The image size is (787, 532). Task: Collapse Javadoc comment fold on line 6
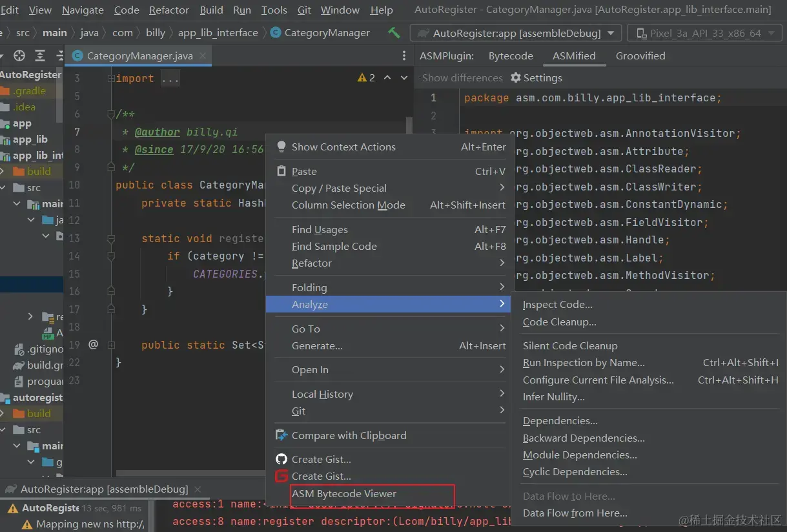[x=111, y=114]
